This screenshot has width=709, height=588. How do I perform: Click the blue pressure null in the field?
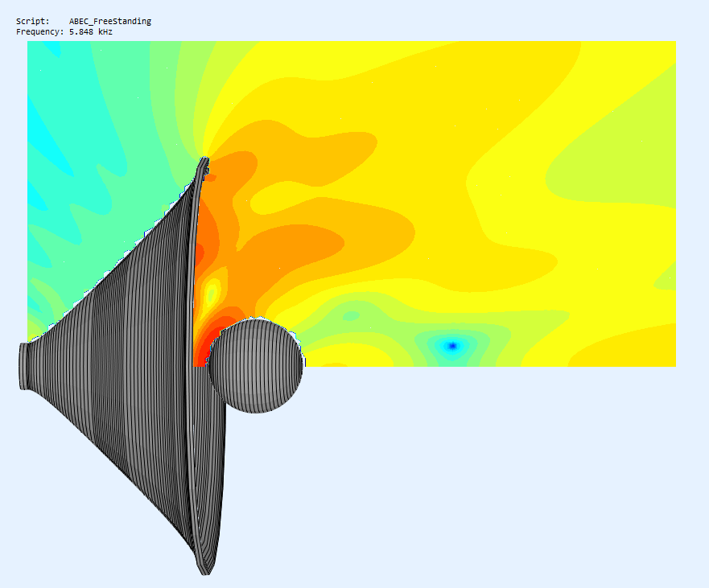[452, 346]
